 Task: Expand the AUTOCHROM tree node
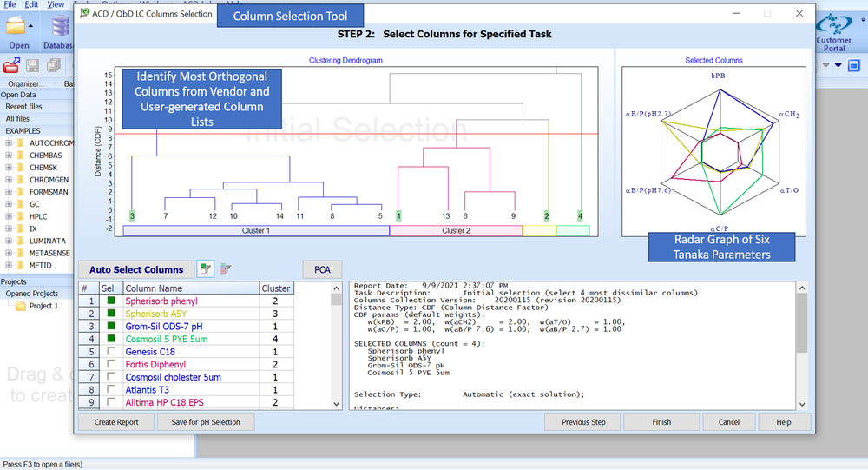(9, 143)
